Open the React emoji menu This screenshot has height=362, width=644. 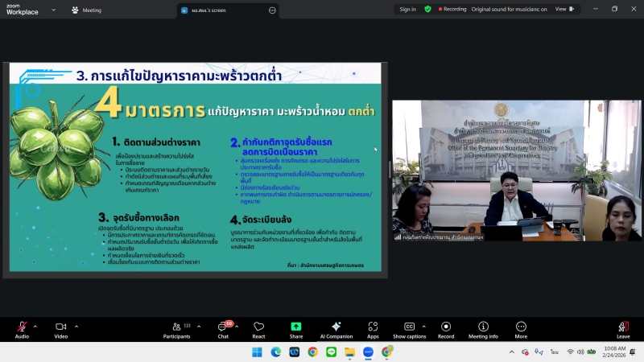pos(258,328)
